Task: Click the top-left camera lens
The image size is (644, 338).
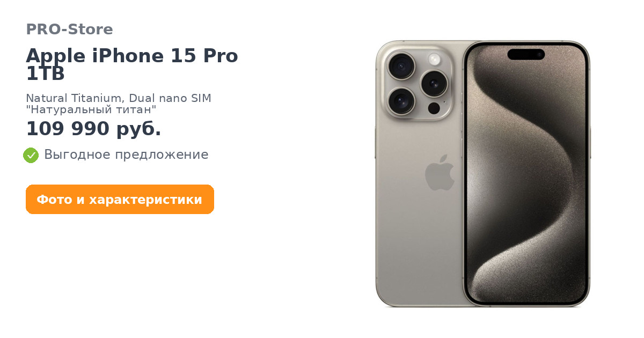Action: pyautogui.click(x=401, y=67)
